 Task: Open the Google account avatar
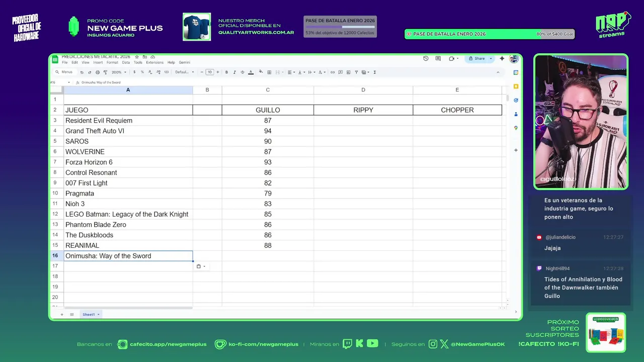pos(513,58)
